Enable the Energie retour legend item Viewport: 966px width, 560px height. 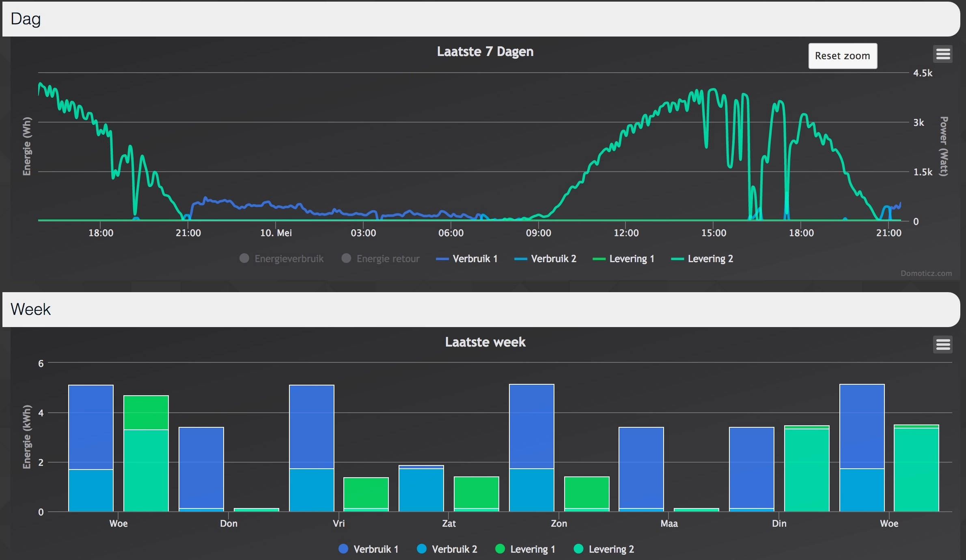(387, 259)
